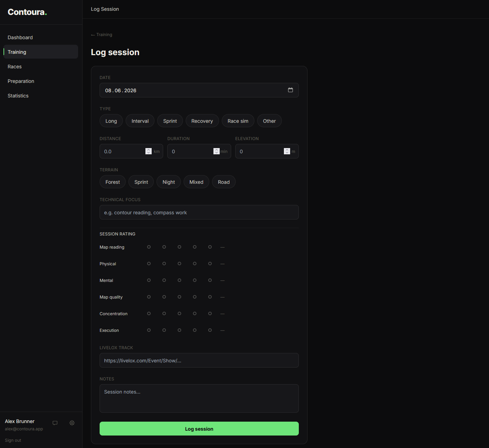Rate Map reading as 5
The width and height of the screenshot is (489, 448).
[210, 247]
